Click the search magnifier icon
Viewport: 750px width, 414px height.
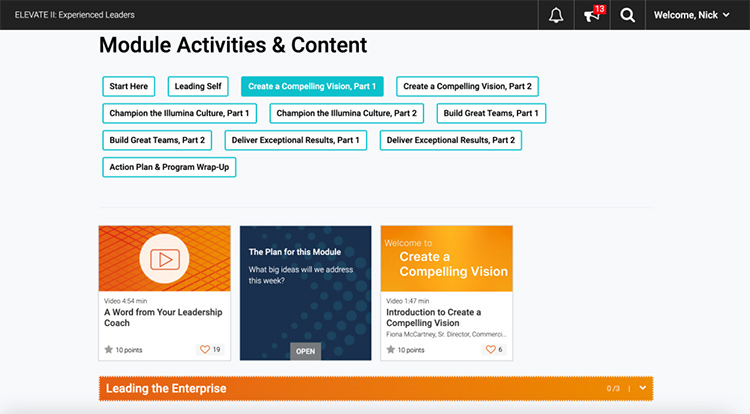[x=627, y=15]
